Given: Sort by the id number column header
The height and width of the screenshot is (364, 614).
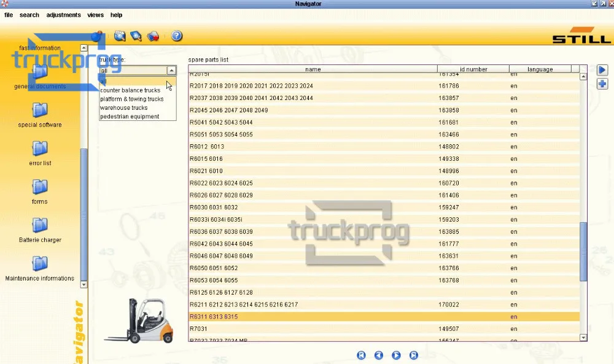Looking at the screenshot, I should pyautogui.click(x=473, y=69).
